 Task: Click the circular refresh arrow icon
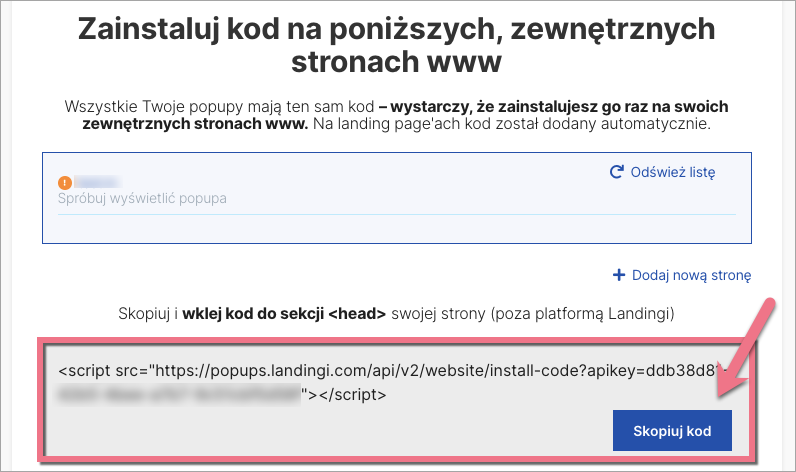[x=617, y=172]
